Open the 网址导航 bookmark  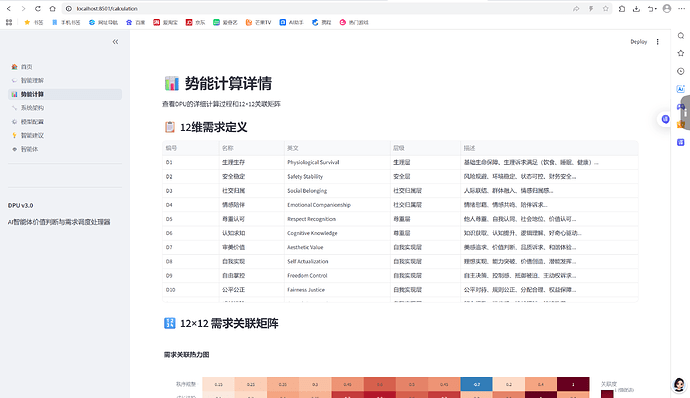tap(103, 22)
